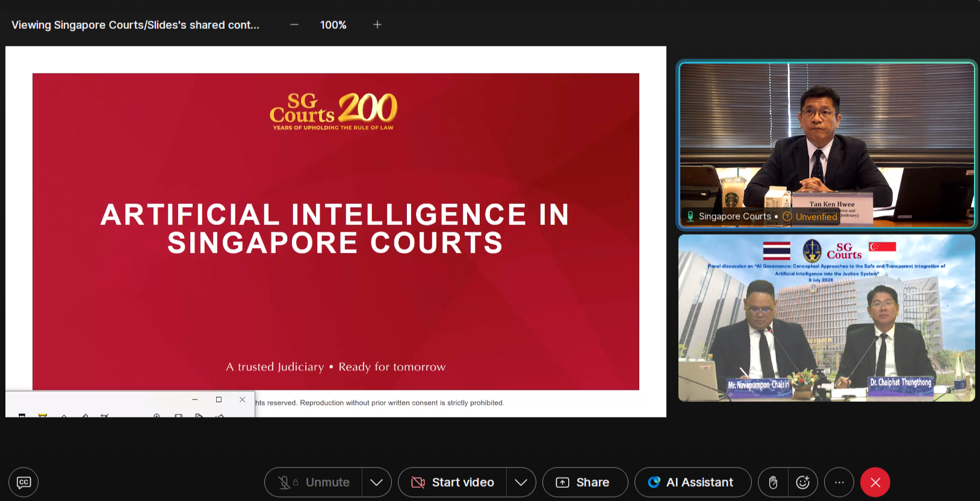Viewport: 980px width, 501px height.
Task: Toggle Unmute microphone
Action: click(314, 482)
